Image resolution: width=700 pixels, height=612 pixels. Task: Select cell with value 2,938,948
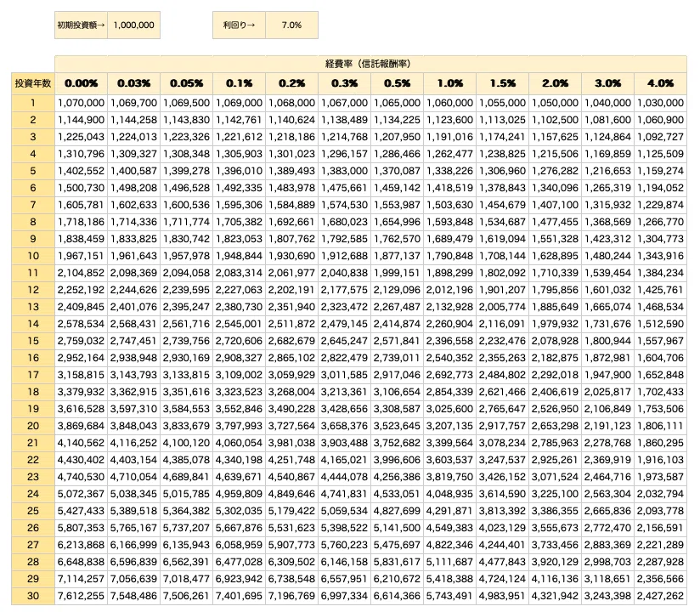[x=133, y=358]
